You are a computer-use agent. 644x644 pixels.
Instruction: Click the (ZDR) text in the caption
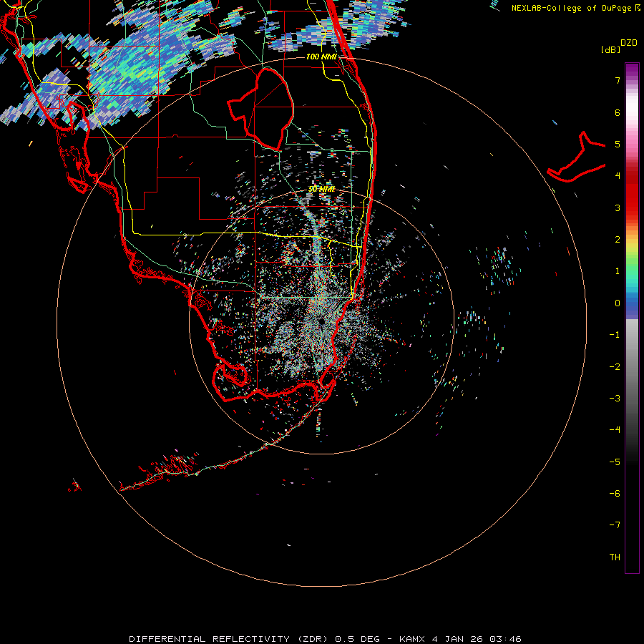click(312, 639)
